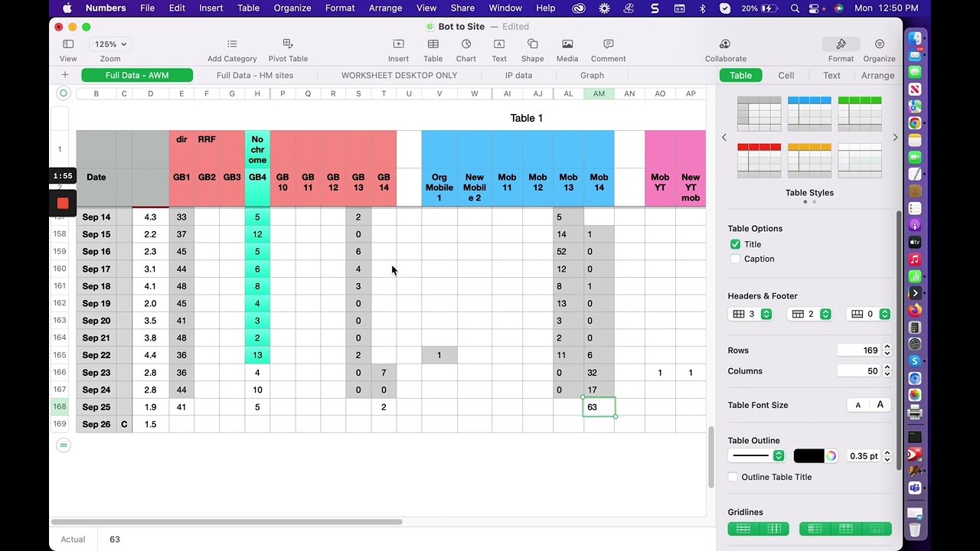
Task: Open the Organize menu
Action: click(292, 8)
